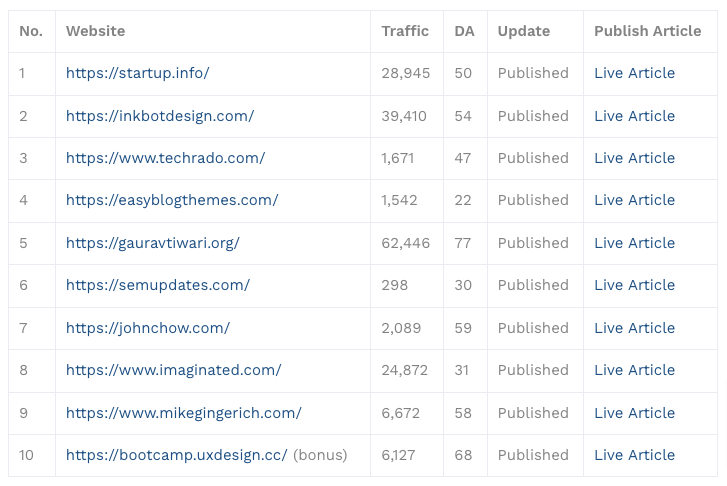Open Live Article for bootcamp.uxdesign row
Viewport: 727px width, 486px height.
point(635,455)
